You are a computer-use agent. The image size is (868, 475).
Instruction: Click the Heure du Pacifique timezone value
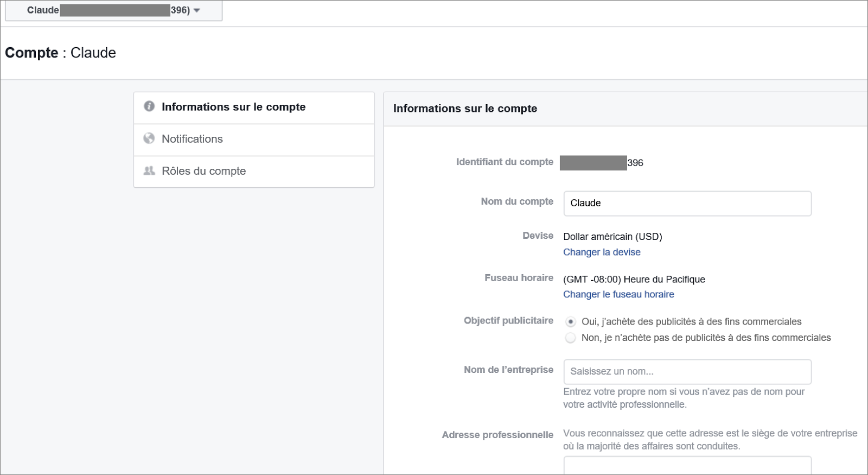click(x=634, y=280)
